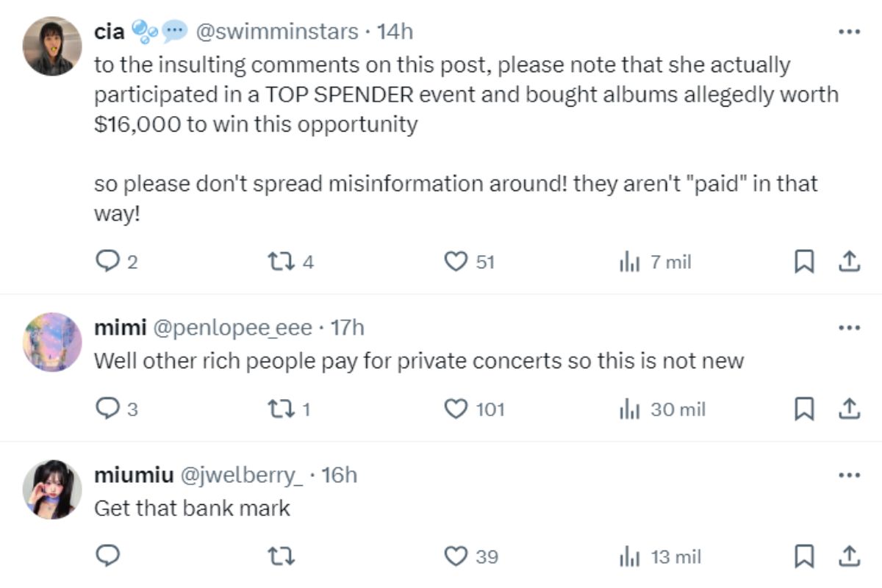Image resolution: width=882 pixels, height=588 pixels.
Task: Reply to cia's tweet about top spender
Action: [x=108, y=262]
